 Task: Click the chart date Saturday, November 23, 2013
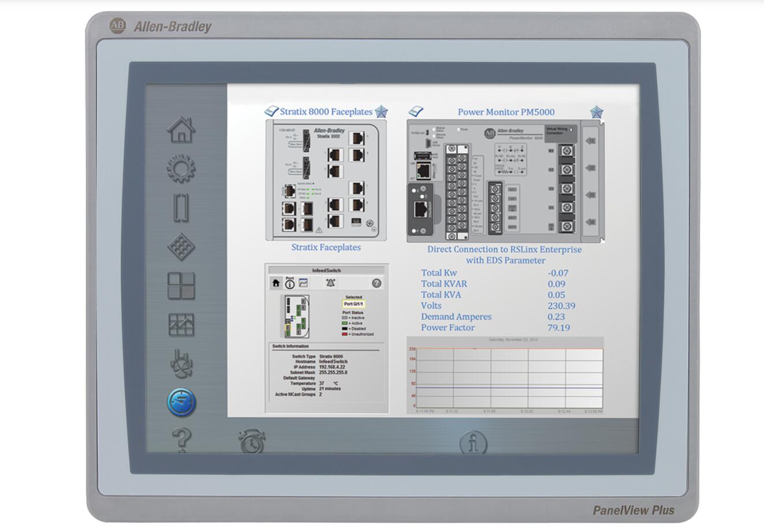pos(513,340)
